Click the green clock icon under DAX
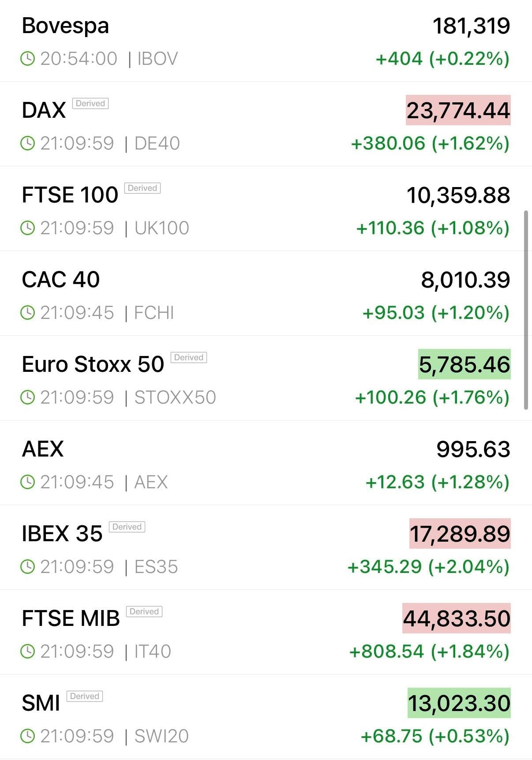The image size is (532, 760). [x=27, y=143]
